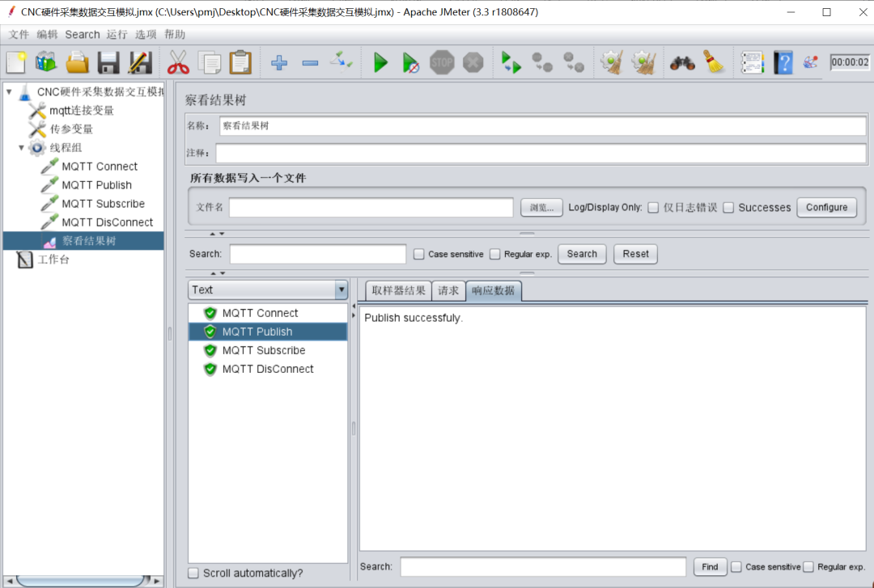
Task: Toggle Regular exp. for upper search
Action: point(495,254)
